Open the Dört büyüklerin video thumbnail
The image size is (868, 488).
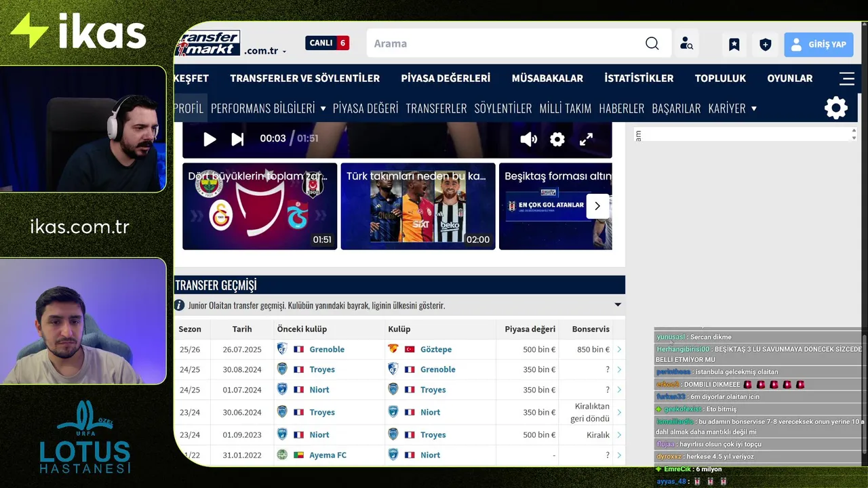tap(260, 206)
